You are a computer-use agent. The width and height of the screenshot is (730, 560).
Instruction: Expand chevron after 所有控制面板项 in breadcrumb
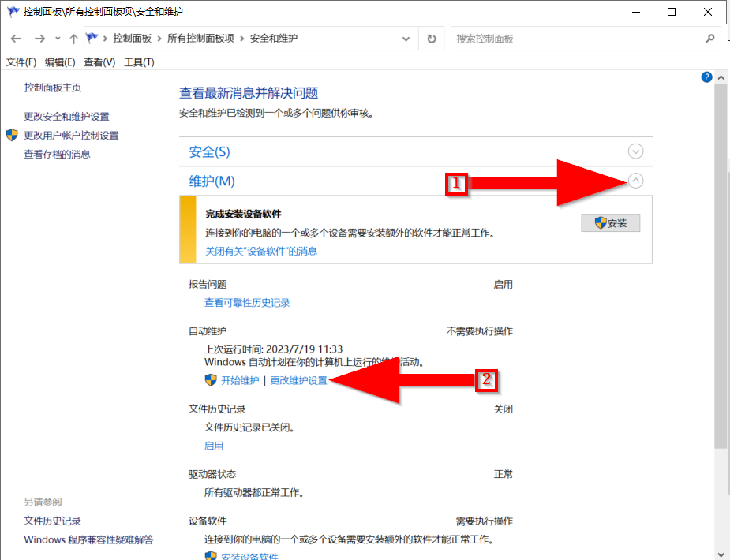coord(242,39)
